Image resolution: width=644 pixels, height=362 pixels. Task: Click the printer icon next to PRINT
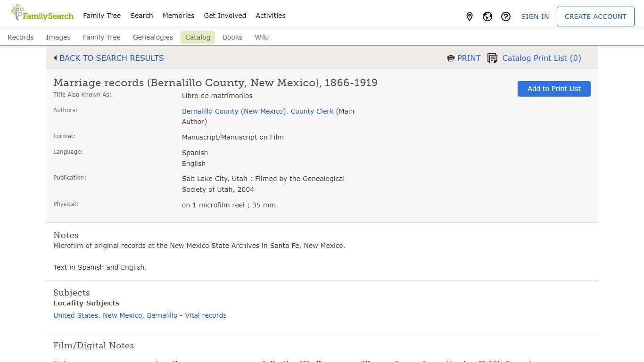451,58
